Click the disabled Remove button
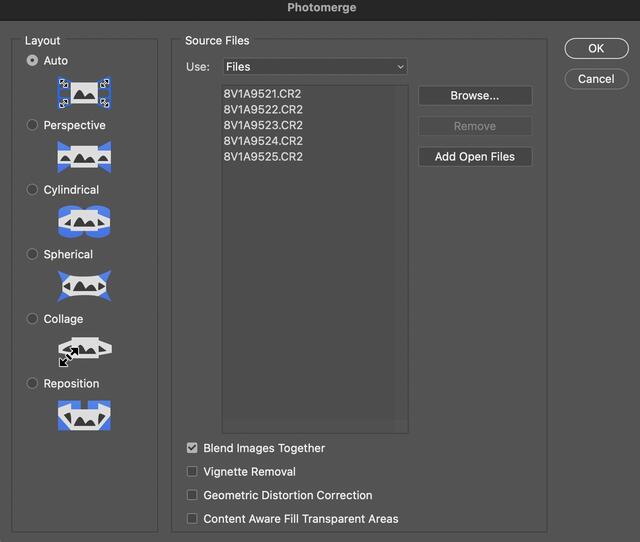The height and width of the screenshot is (542, 640). (x=475, y=126)
